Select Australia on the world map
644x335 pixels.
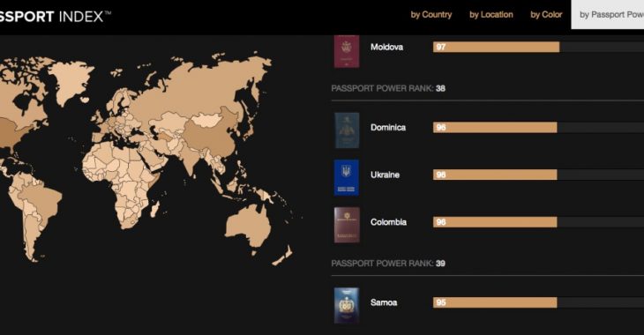249,226
